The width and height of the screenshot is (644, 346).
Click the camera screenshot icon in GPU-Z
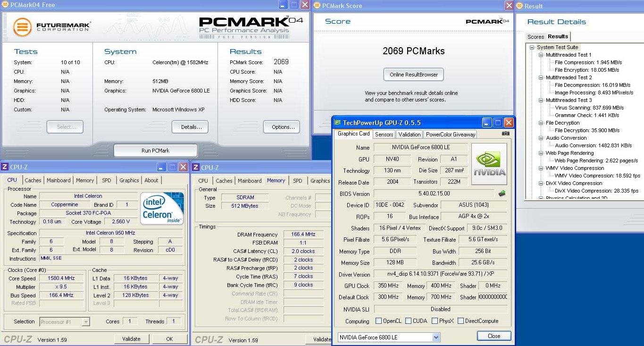[505, 134]
